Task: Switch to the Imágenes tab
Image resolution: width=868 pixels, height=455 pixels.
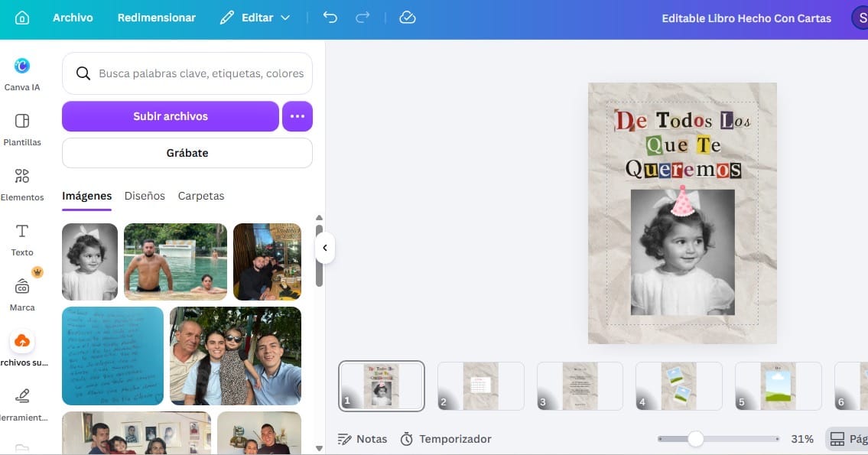Action: [x=87, y=196]
